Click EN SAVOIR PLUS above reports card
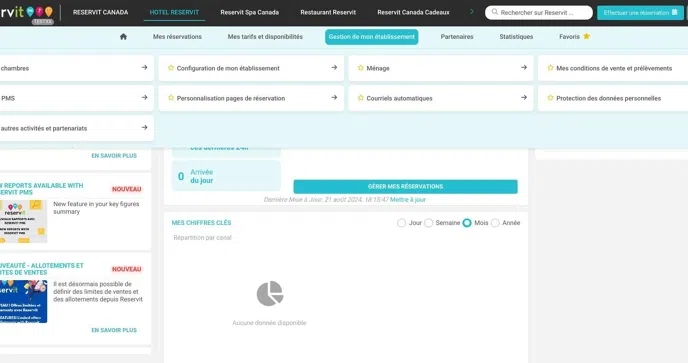The width and height of the screenshot is (688, 363). [114, 156]
